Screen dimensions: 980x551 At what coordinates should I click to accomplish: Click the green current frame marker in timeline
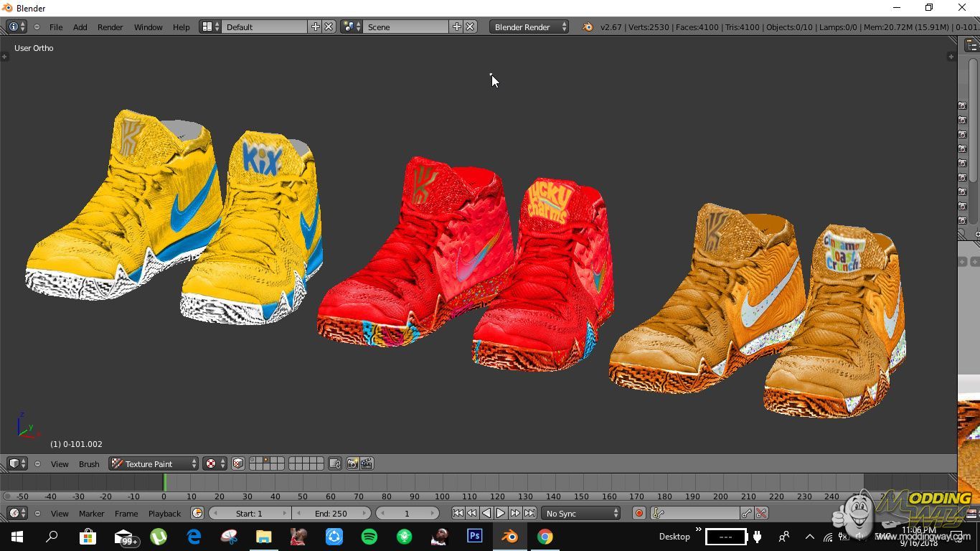coord(164,482)
